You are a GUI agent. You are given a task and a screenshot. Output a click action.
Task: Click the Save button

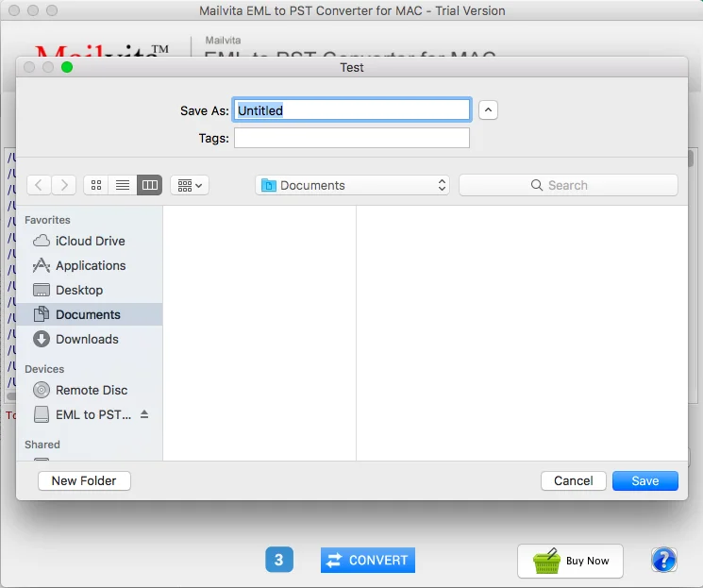(645, 480)
